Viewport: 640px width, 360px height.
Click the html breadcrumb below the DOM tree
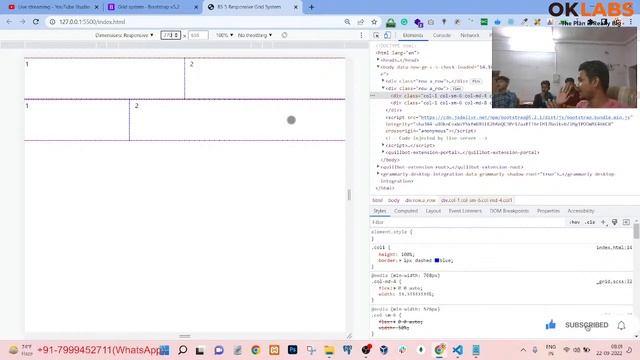(x=377, y=200)
